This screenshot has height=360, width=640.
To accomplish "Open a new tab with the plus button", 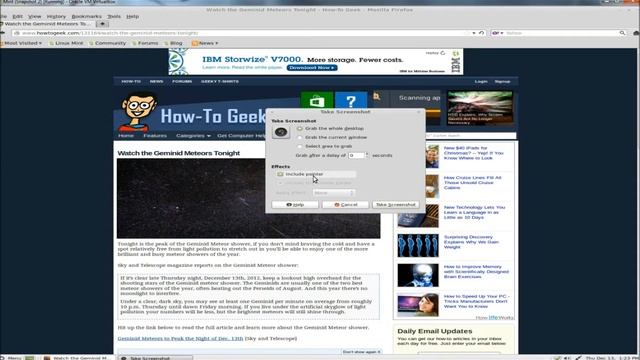I will tap(102, 24).
